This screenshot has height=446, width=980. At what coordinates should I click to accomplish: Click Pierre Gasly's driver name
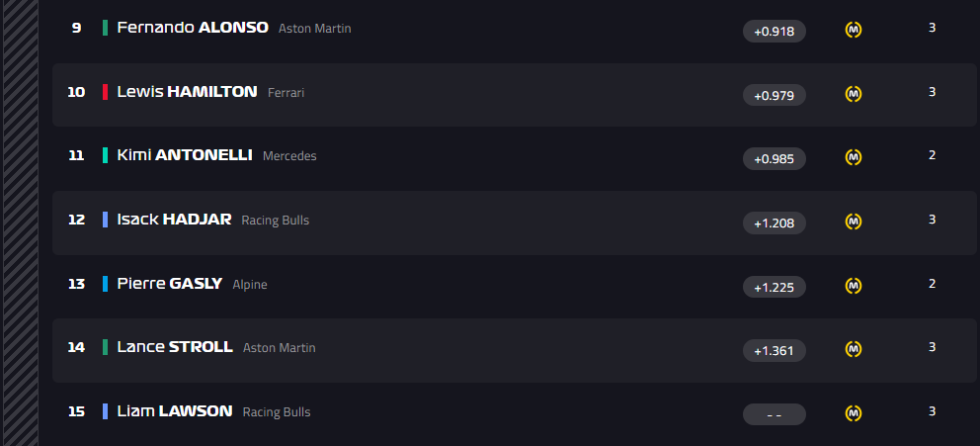(x=169, y=284)
